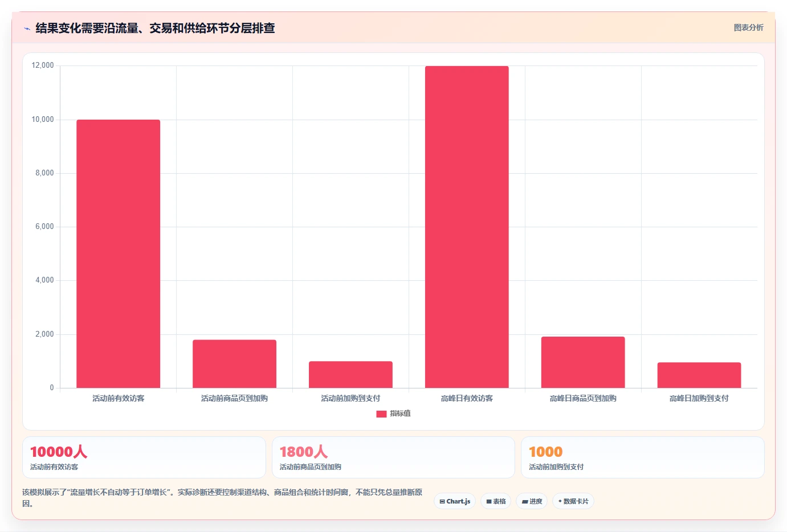Click the 活动前商品页到加购 axis label
The width and height of the screenshot is (787, 532).
click(x=234, y=399)
